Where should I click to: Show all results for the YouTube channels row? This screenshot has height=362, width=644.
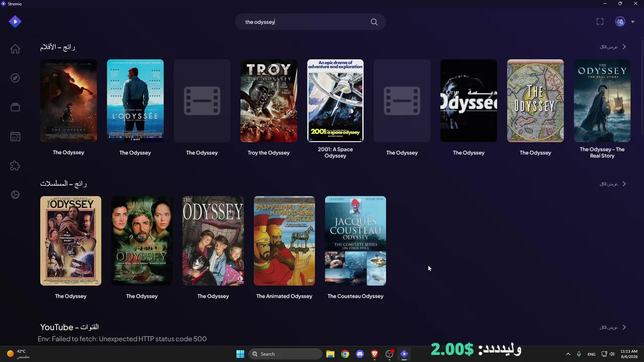[613, 327]
